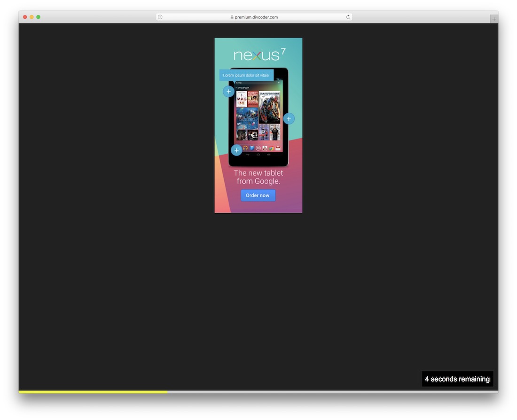Reload the page with the refresh icon
Viewport: 517px width, 420px height.
(348, 17)
